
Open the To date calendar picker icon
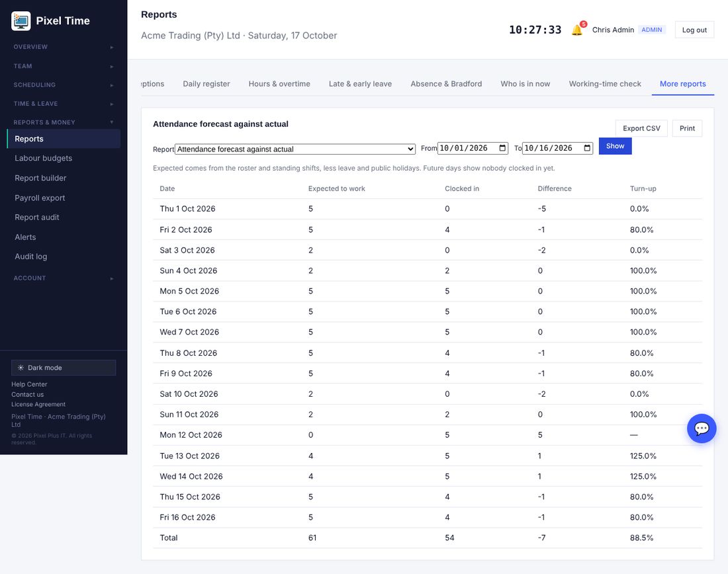point(587,148)
